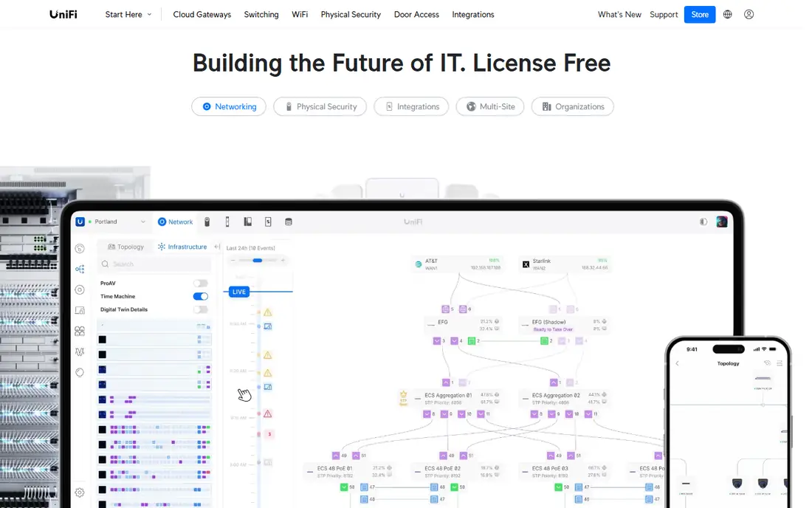
Task: Click the AT&T globe logo icon
Action: pyautogui.click(x=419, y=264)
